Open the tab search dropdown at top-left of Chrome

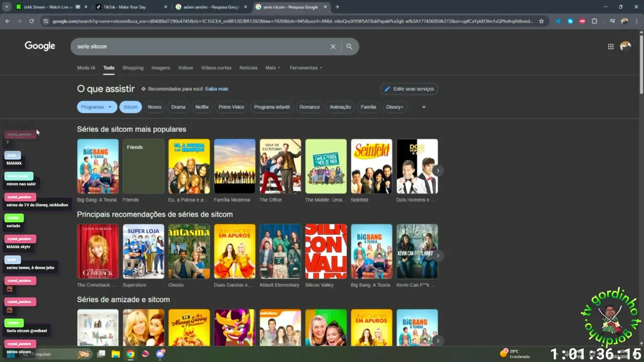7,7
